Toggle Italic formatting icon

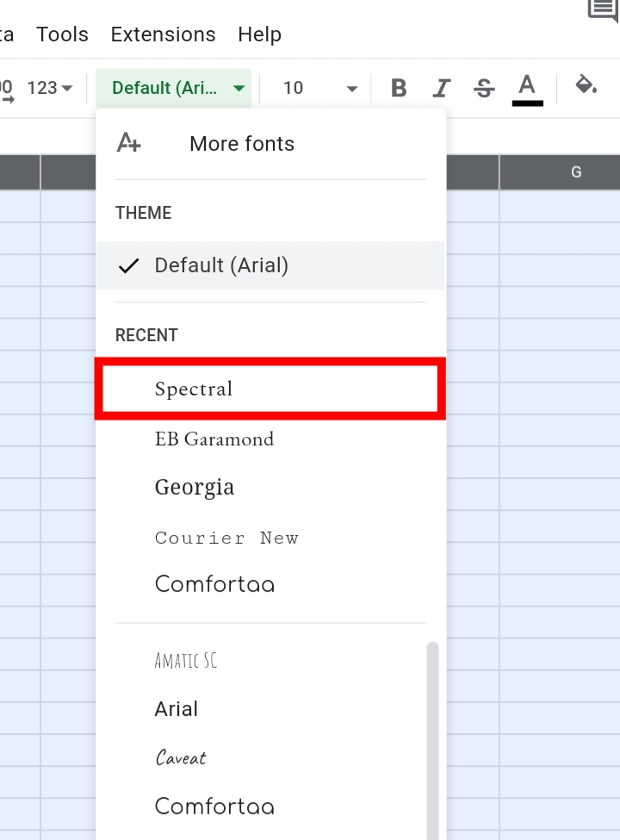tap(441, 88)
